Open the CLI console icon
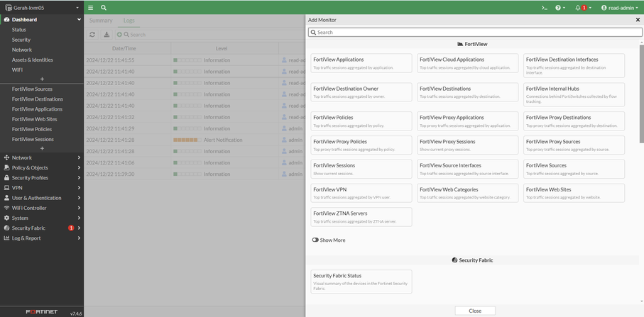The width and height of the screenshot is (644, 317). (544, 8)
